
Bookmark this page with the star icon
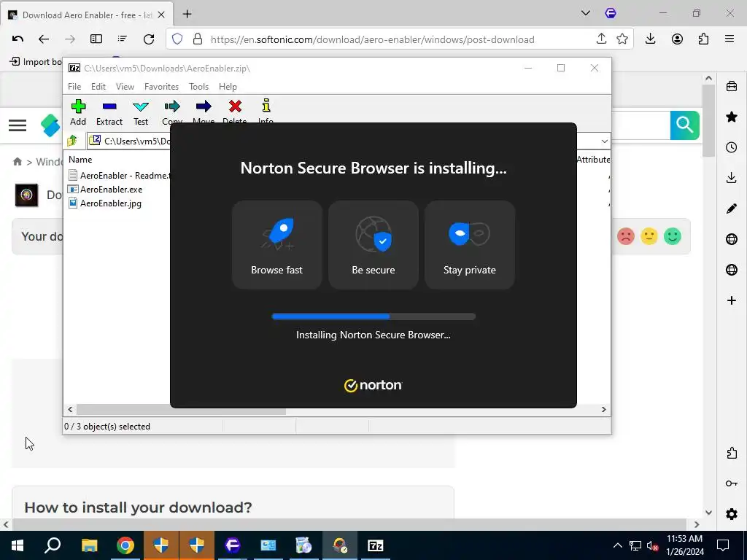click(x=622, y=39)
